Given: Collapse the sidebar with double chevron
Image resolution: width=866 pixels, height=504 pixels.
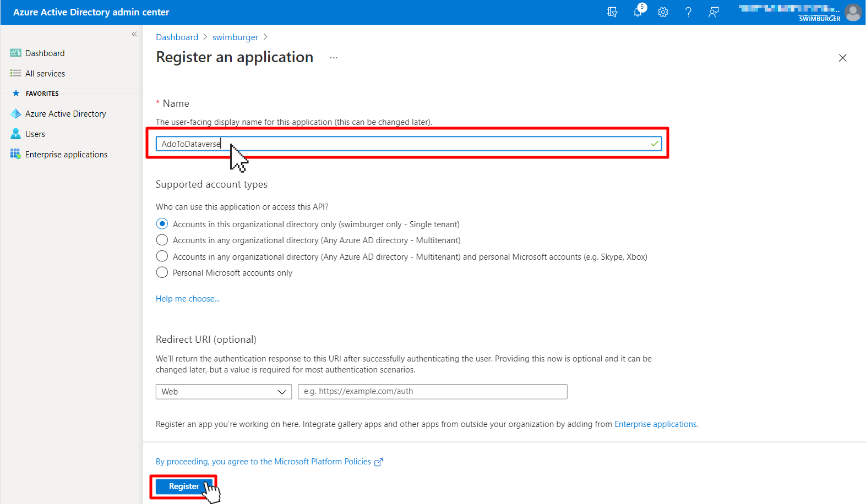Looking at the screenshot, I should click(134, 34).
